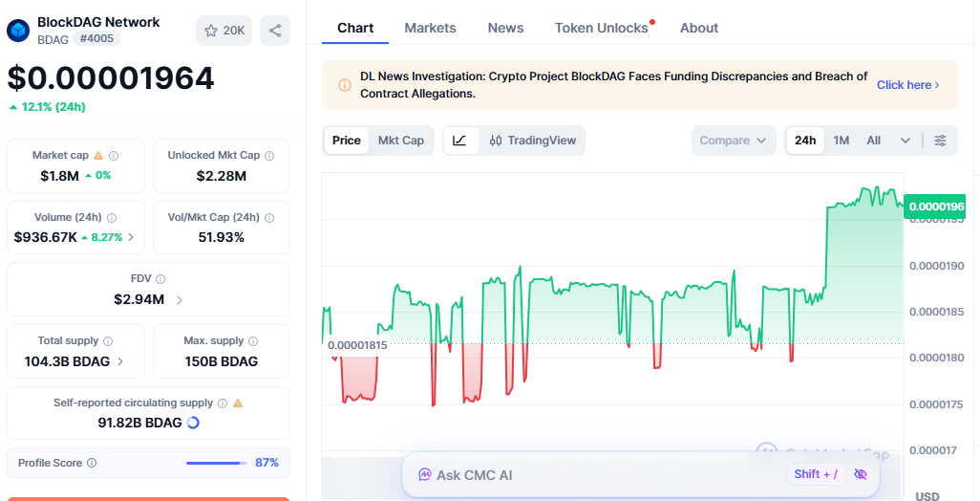
Task: Click the circulating supply progress ring
Action: (193, 423)
